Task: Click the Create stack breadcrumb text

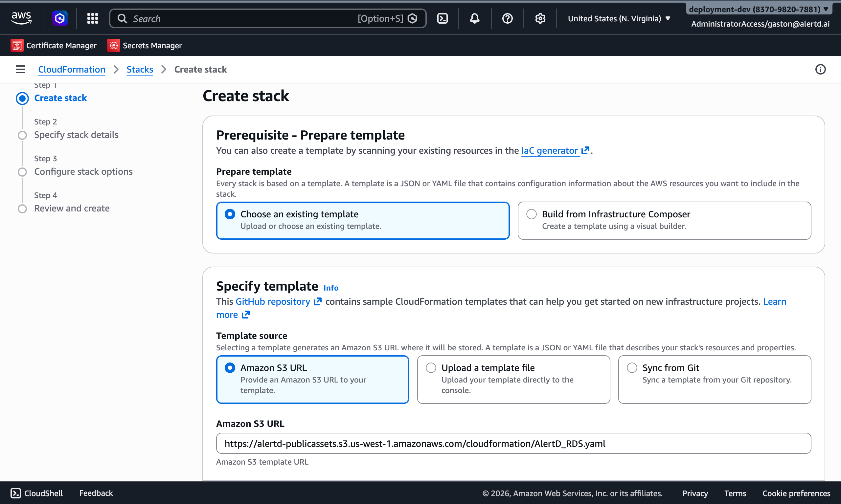Action: tap(200, 69)
